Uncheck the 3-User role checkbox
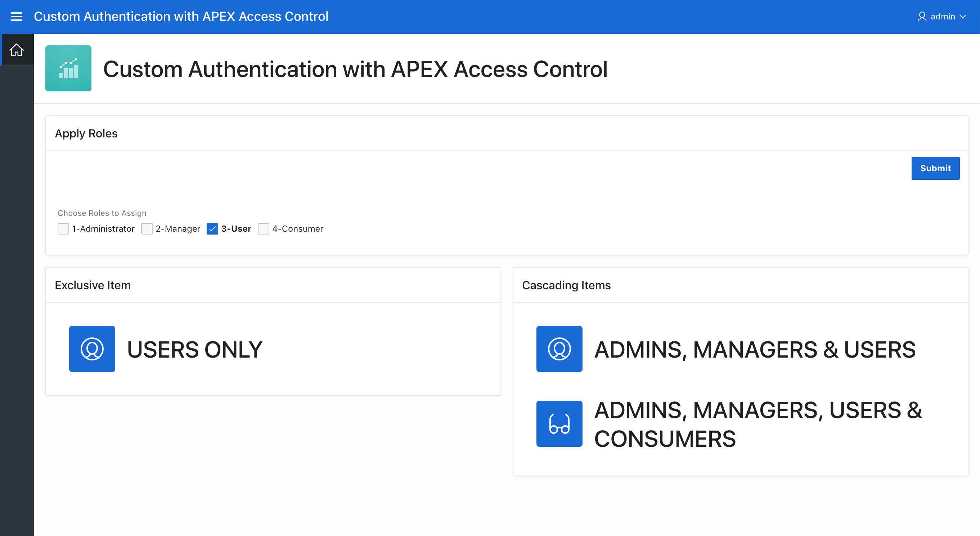 pos(212,229)
